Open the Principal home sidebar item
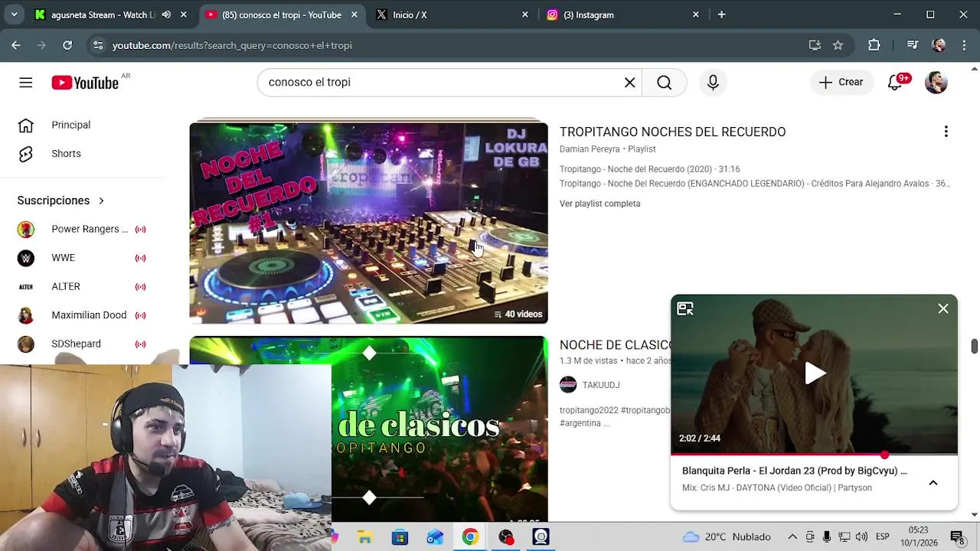This screenshot has width=980, height=551. pyautogui.click(x=83, y=125)
